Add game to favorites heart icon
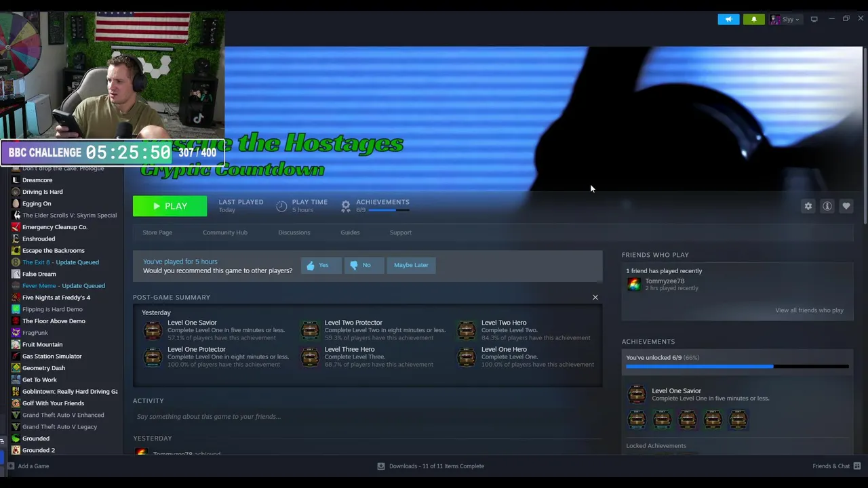Image resolution: width=868 pixels, height=488 pixels. tap(846, 206)
